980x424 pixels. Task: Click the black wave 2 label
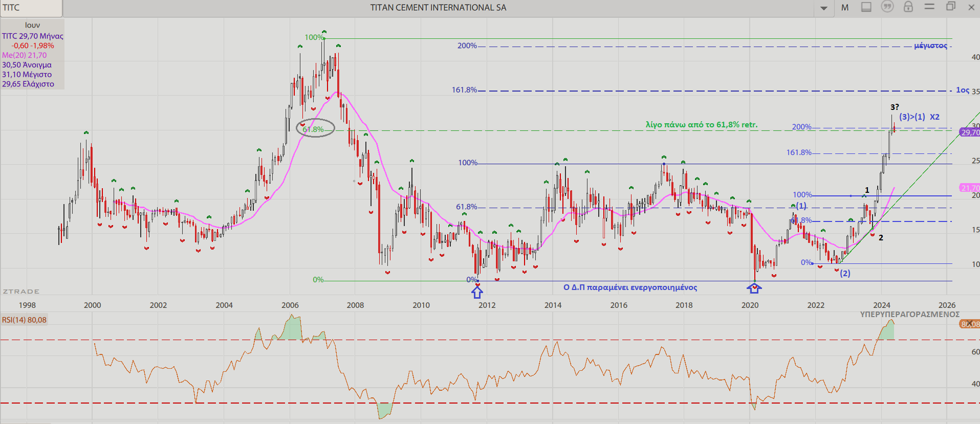[881, 237]
